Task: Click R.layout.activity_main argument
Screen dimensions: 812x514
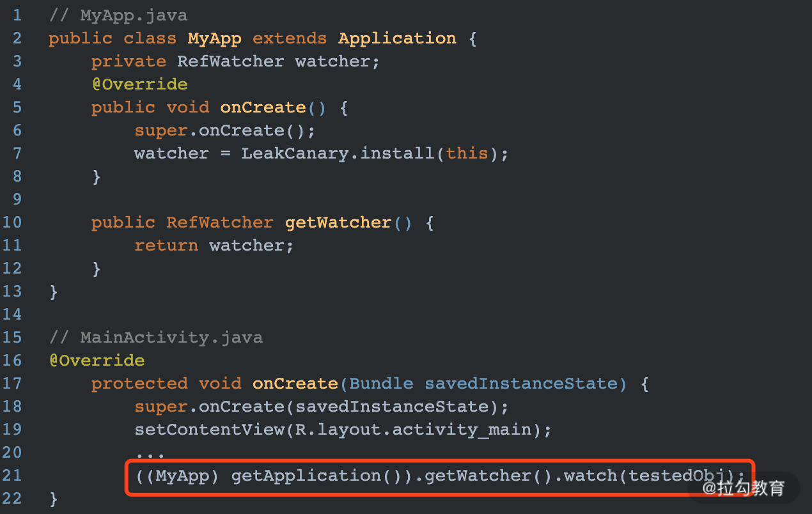Action: 413,430
